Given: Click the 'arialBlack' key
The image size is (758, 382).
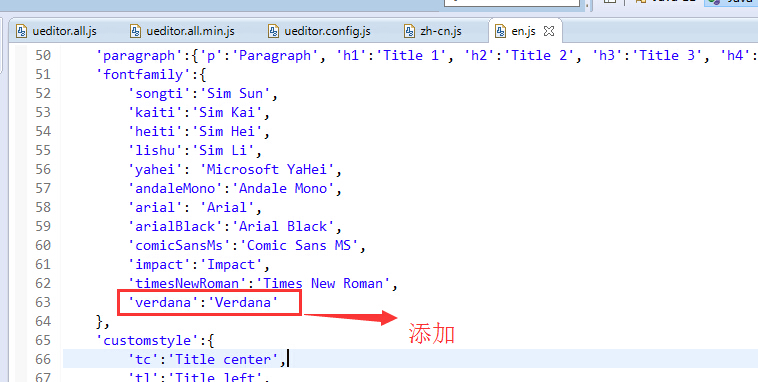Looking at the screenshot, I should click(x=175, y=227).
